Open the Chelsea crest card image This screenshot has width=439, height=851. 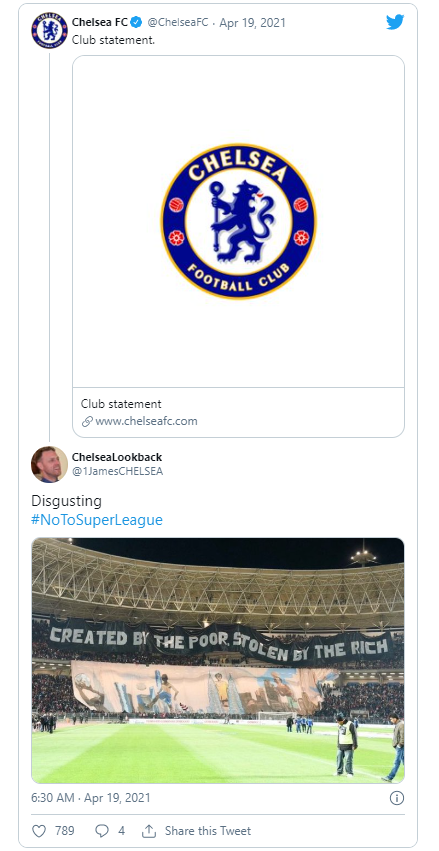coord(239,221)
